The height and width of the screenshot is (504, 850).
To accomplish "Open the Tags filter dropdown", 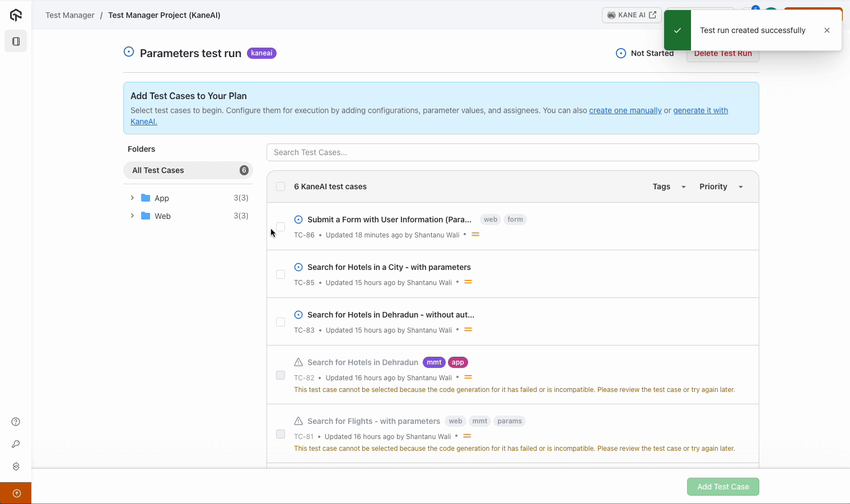I will (x=669, y=186).
